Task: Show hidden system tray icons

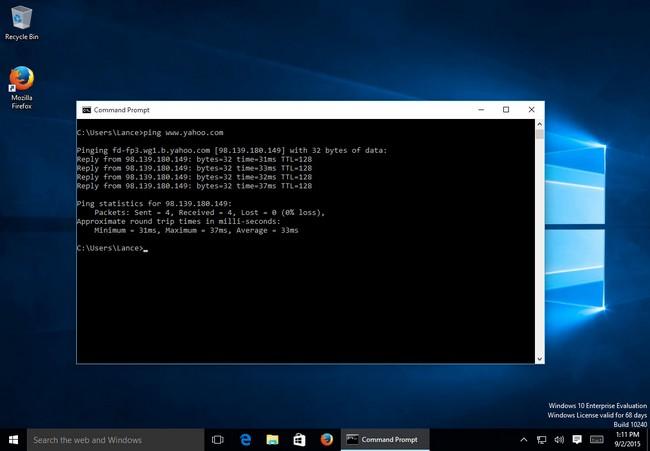Action: click(x=524, y=440)
